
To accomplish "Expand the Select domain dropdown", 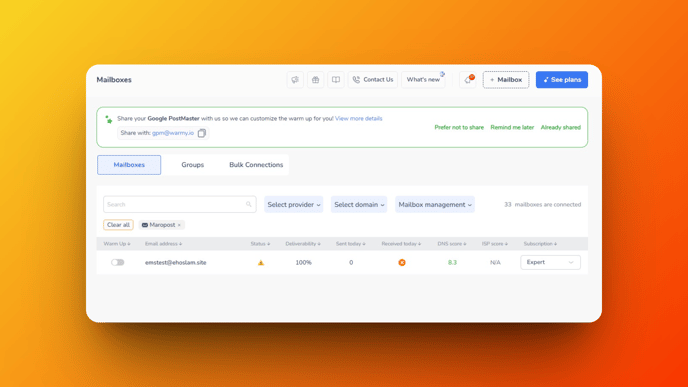I will click(x=359, y=204).
